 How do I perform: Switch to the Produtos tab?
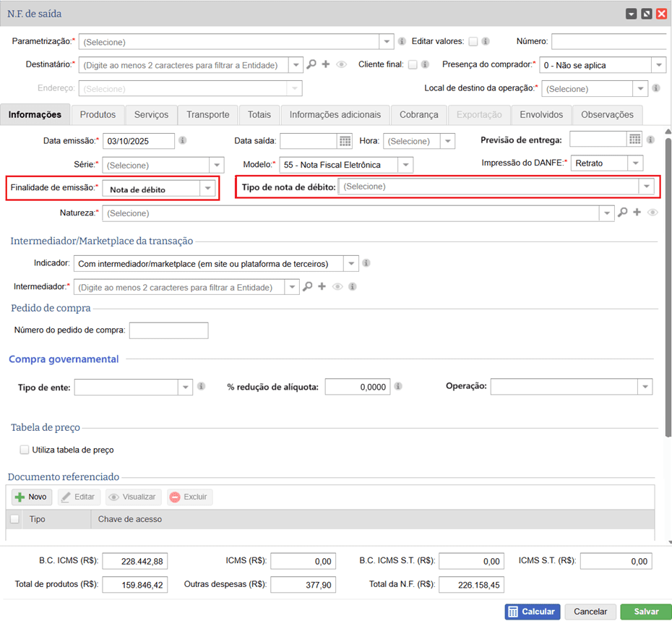[x=98, y=115]
